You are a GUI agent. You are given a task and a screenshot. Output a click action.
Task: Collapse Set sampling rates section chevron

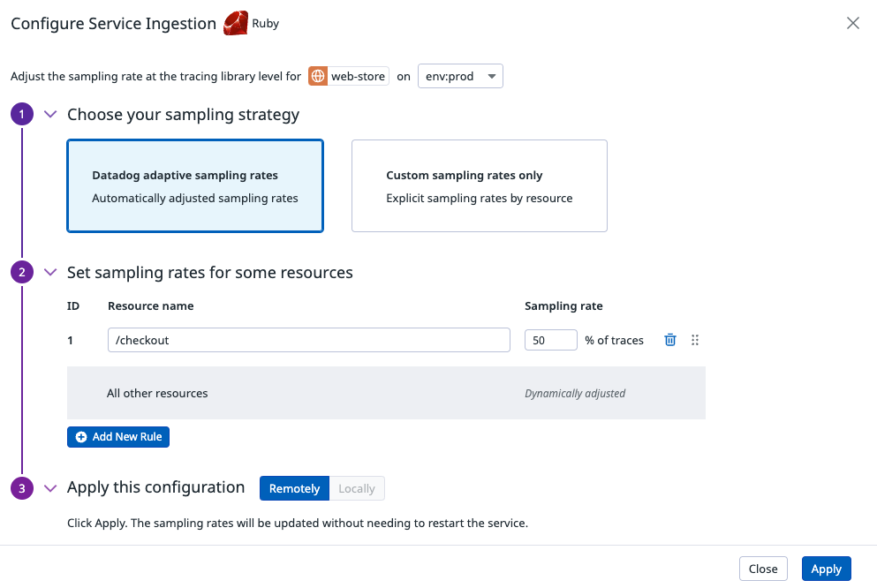click(50, 272)
